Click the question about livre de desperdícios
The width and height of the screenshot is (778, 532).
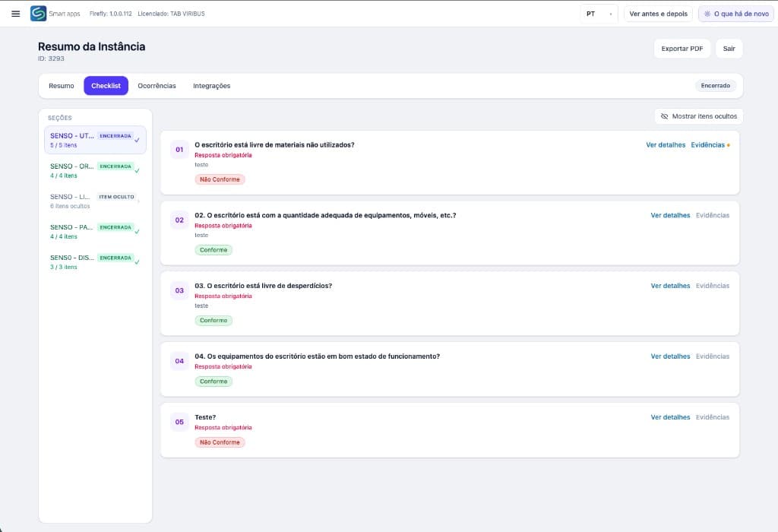click(x=264, y=286)
